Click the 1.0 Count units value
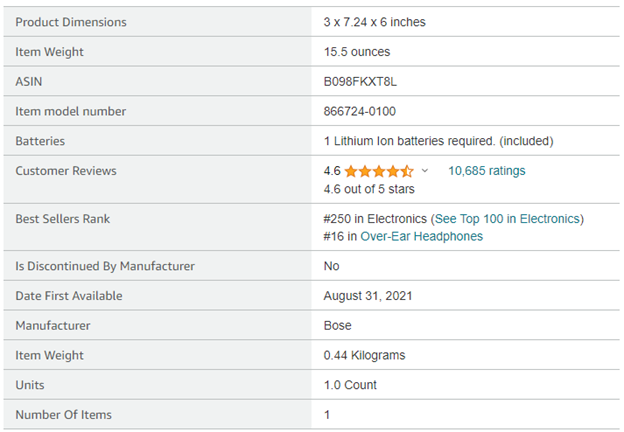Viewport: 624px width, 432px height. [352, 385]
